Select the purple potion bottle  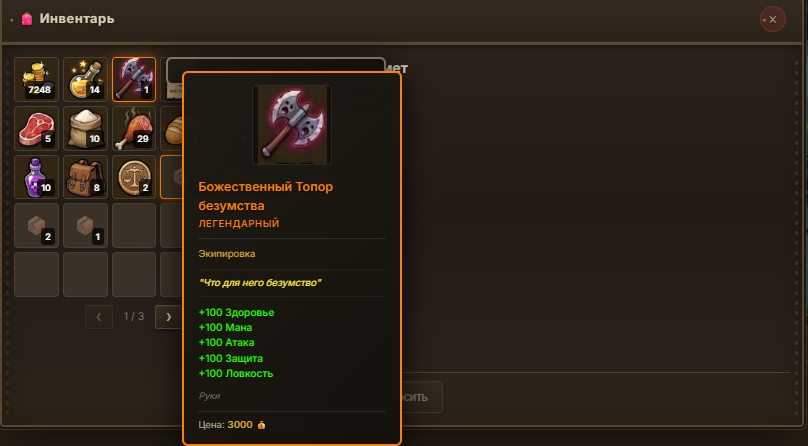[x=36, y=177]
